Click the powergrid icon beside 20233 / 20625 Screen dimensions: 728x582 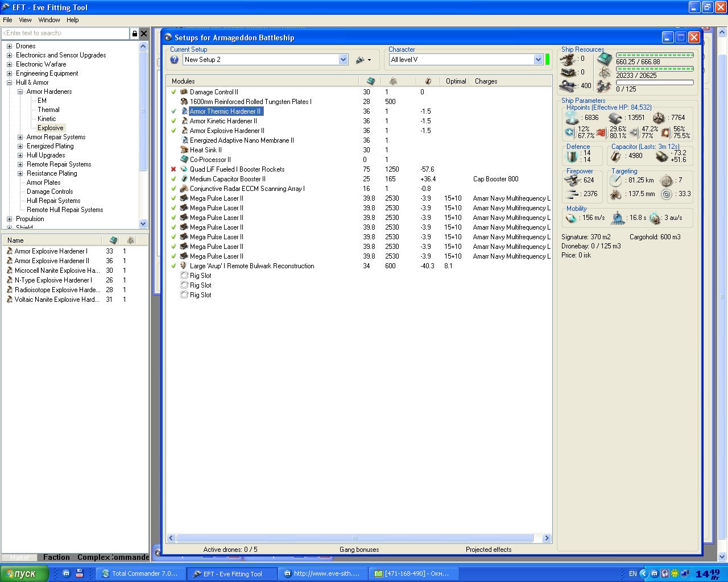(x=605, y=72)
